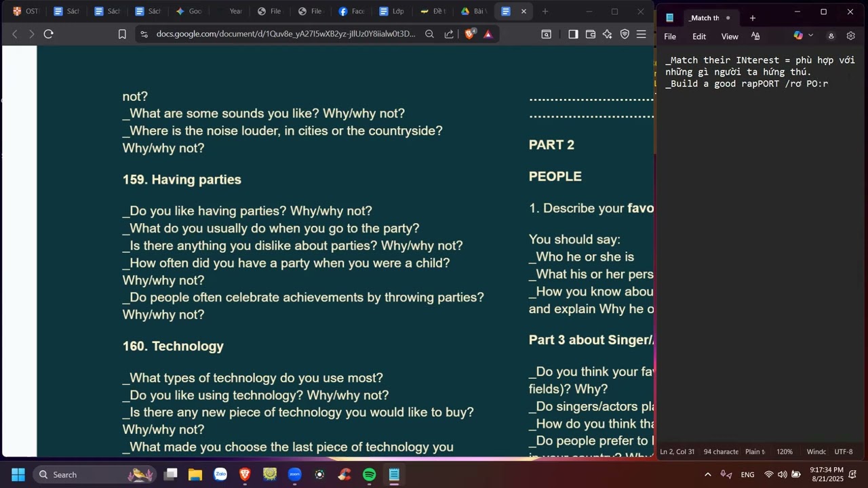
Task: Reload the Google Docs page
Action: pyautogui.click(x=48, y=34)
